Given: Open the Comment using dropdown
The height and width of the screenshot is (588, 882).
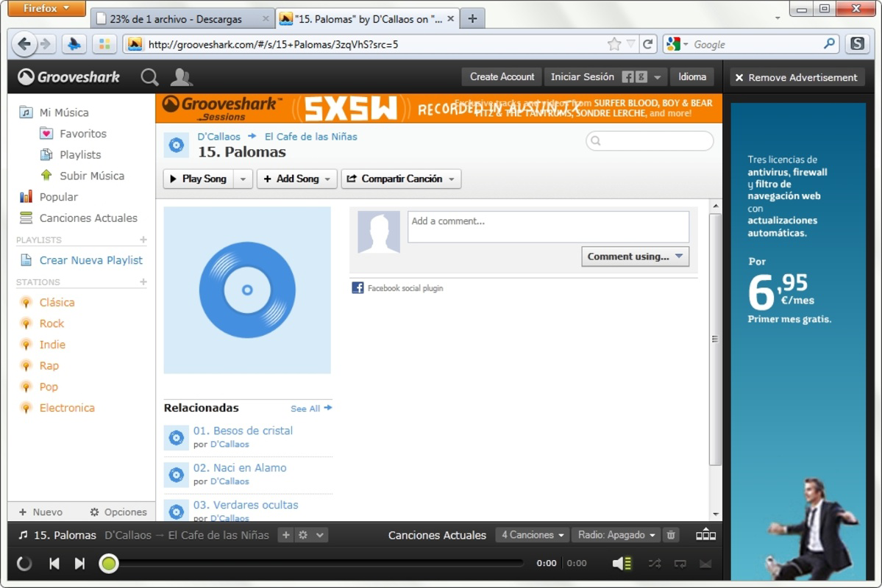Looking at the screenshot, I should (x=635, y=257).
